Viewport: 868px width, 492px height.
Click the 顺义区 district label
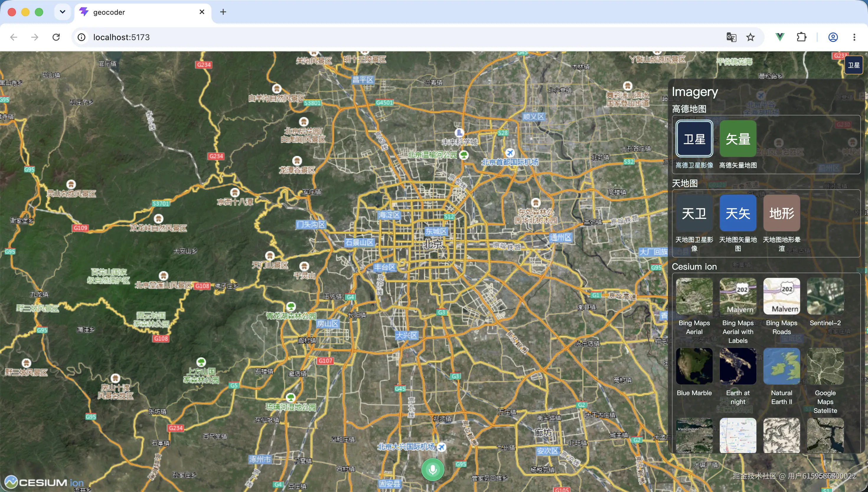533,117
